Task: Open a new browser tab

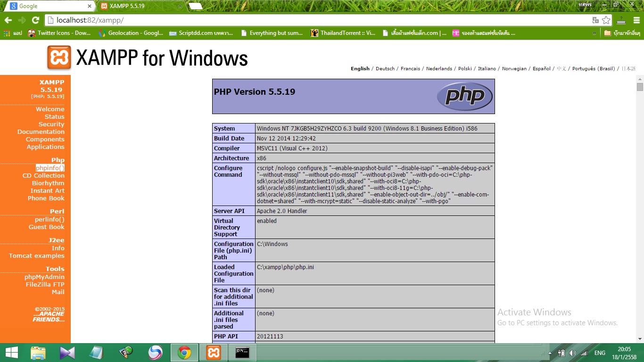Action: pyautogui.click(x=195, y=6)
